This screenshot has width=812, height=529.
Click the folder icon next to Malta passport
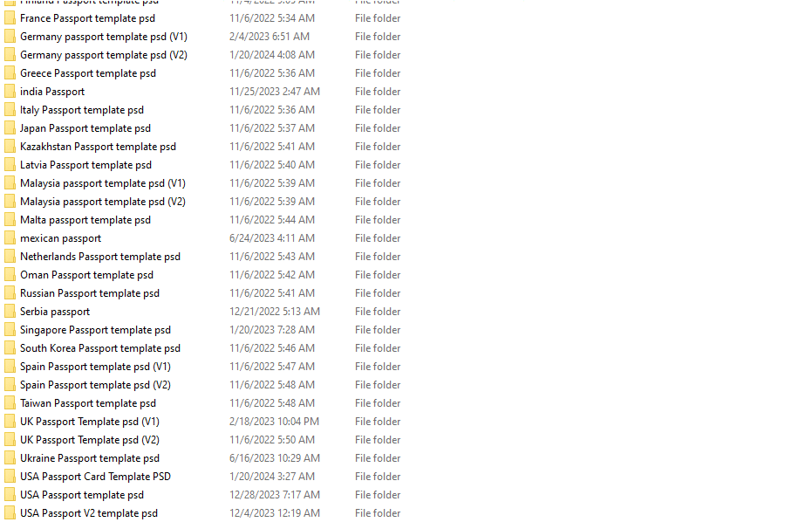coord(10,220)
